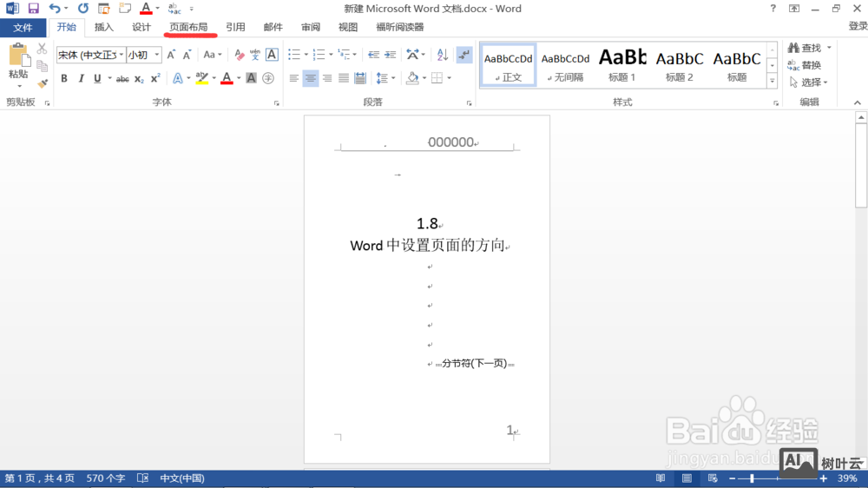Increase the paragraph indent
Image resolution: width=868 pixels, height=488 pixels.
point(390,55)
